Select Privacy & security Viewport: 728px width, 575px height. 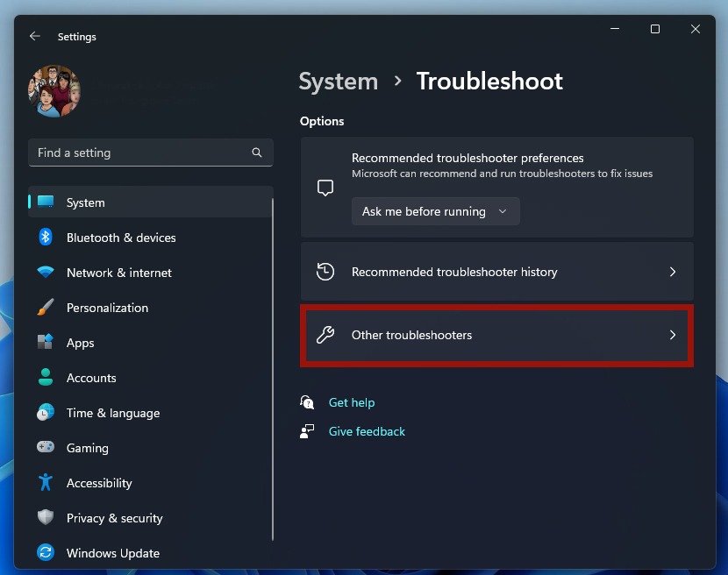click(115, 518)
